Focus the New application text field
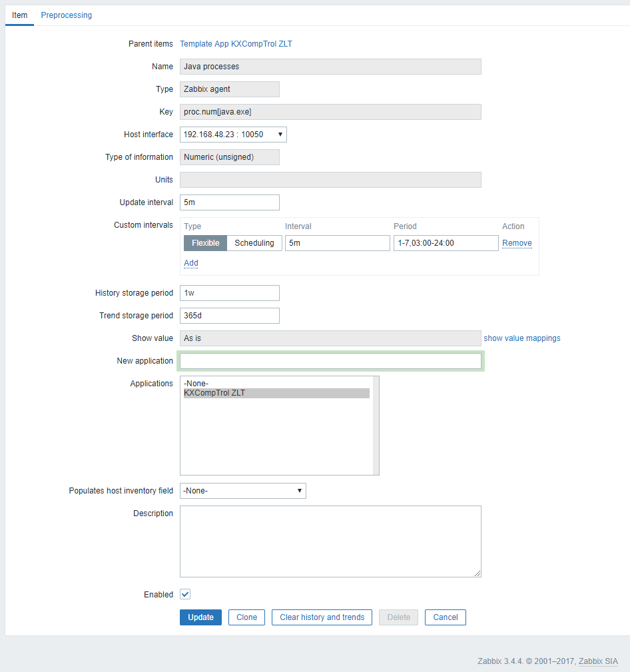Viewport: 630px width, 672px height. point(330,361)
